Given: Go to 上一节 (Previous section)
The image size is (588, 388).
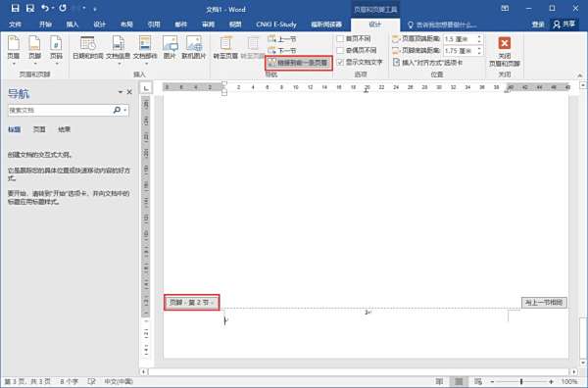Looking at the screenshot, I should pyautogui.click(x=282, y=39).
